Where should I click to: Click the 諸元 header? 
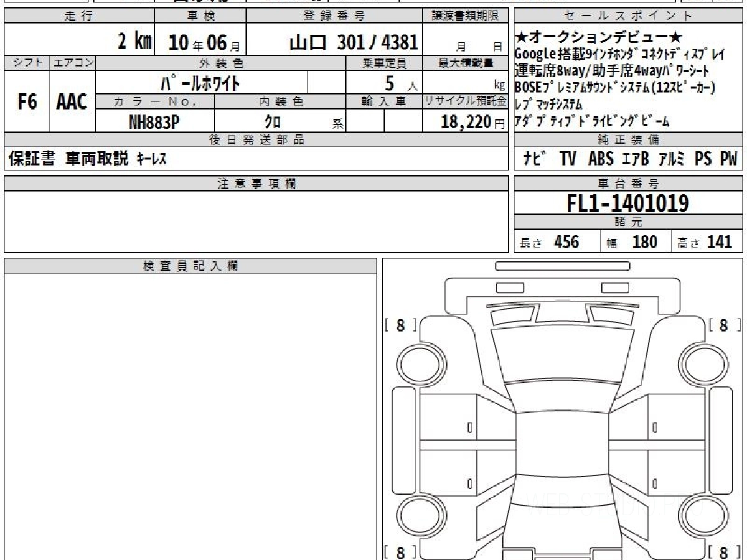pyautogui.click(x=628, y=222)
